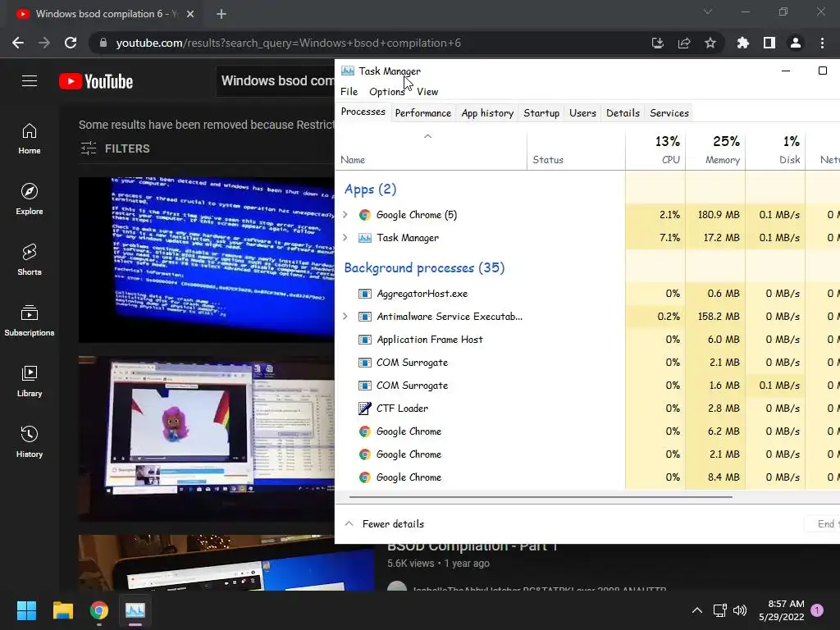840x630 pixels.
Task: Open Chrome side panel icon
Action: pos(769,43)
